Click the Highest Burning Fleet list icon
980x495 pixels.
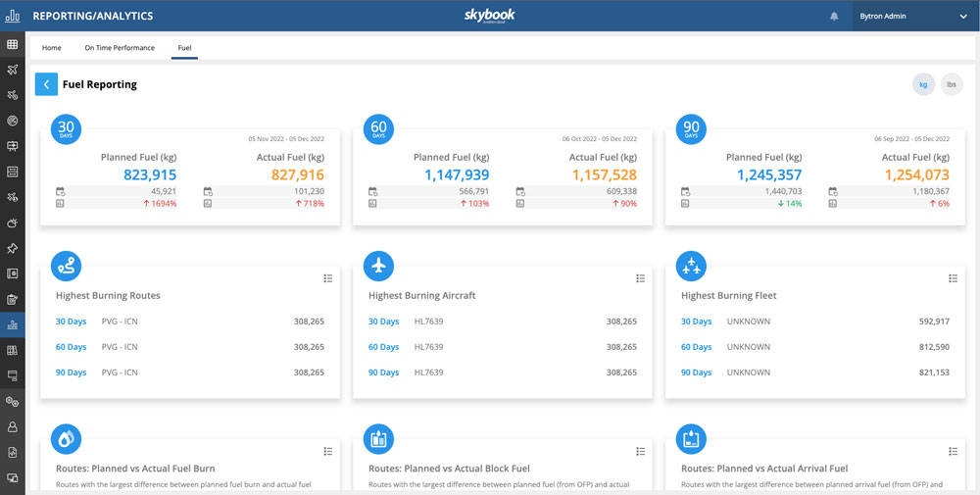click(x=953, y=278)
